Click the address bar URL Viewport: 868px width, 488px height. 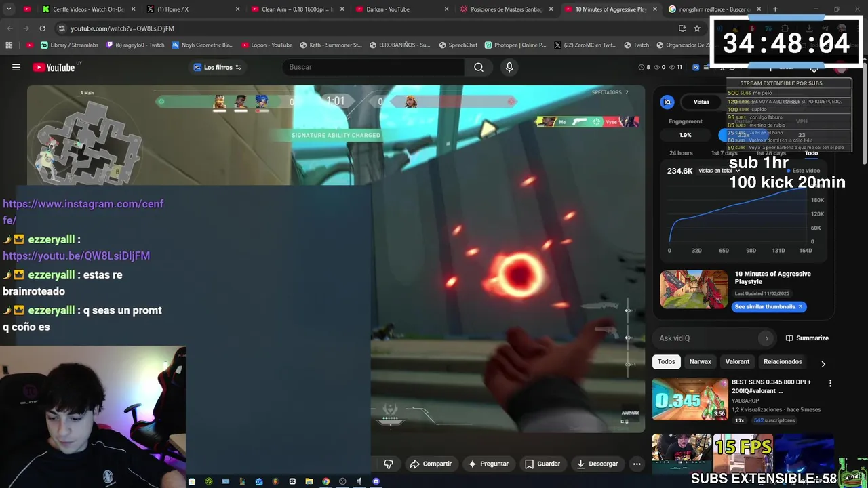pos(122,28)
